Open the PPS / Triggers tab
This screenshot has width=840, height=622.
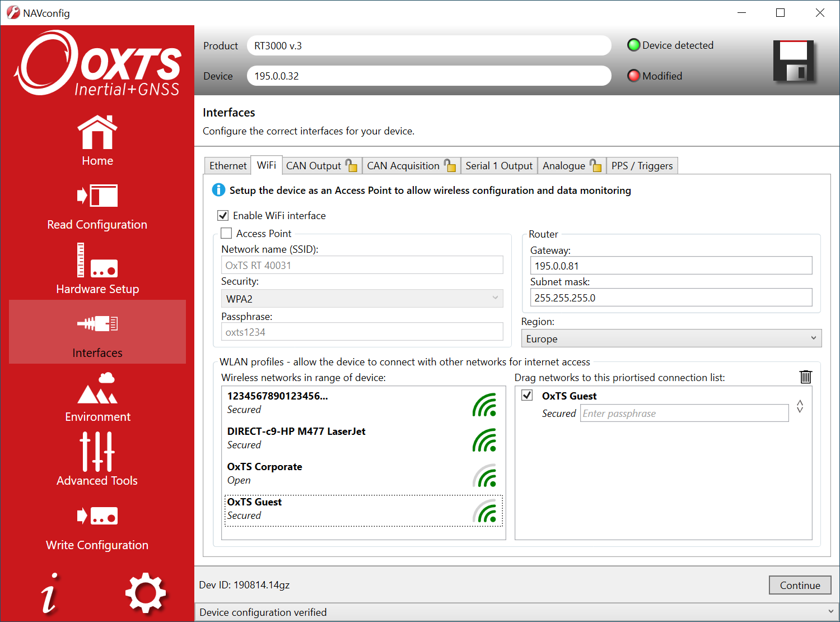[x=642, y=166]
